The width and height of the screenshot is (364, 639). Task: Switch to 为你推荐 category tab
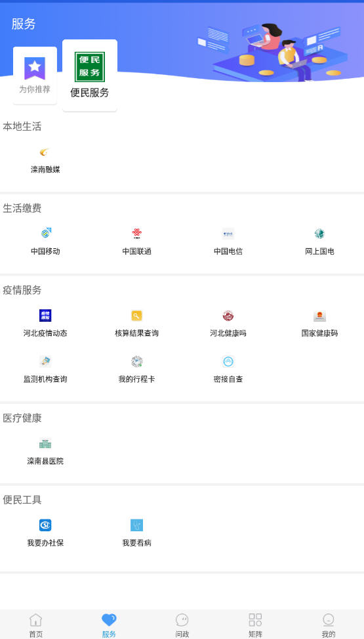pos(35,76)
